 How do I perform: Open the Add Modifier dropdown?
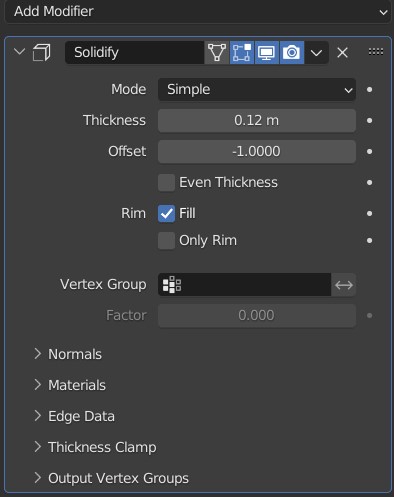click(197, 11)
